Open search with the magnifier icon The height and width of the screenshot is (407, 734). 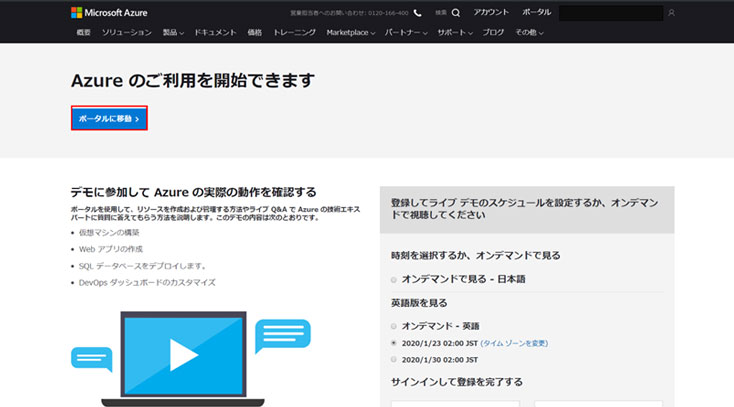click(455, 13)
